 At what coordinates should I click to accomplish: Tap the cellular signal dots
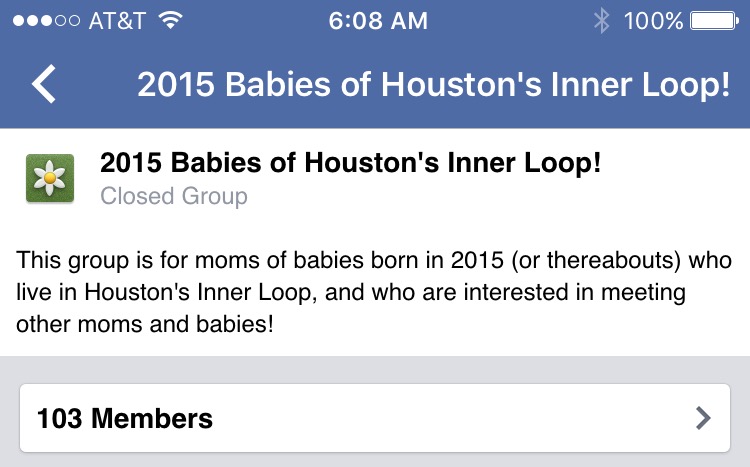[x=46, y=21]
